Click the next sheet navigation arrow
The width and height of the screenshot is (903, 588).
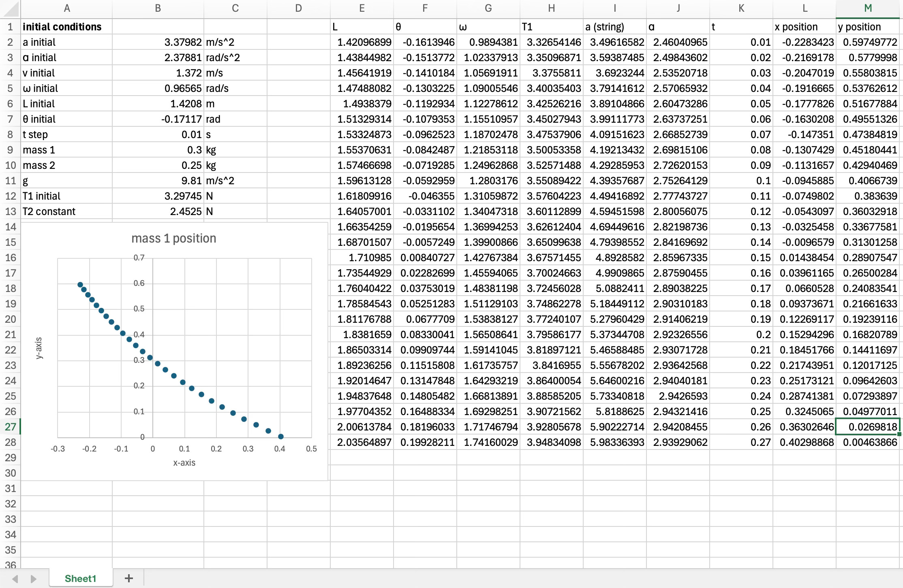coord(34,579)
